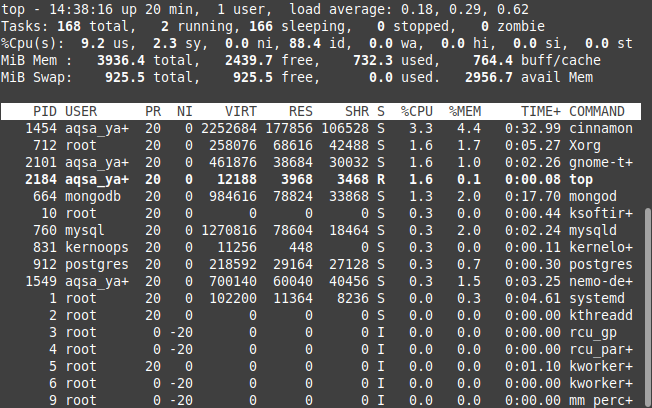This screenshot has width=652, height=408.
Task: Click the 177856 RES value for cinnamon
Action: (289, 129)
